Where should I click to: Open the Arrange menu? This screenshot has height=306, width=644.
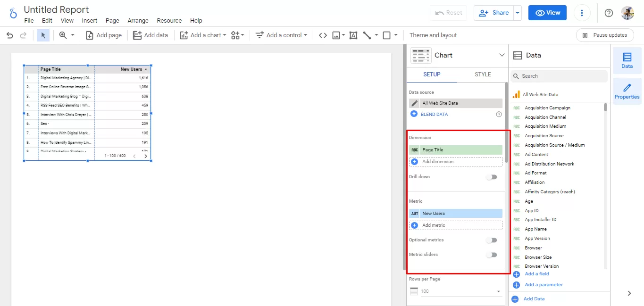pyautogui.click(x=138, y=21)
